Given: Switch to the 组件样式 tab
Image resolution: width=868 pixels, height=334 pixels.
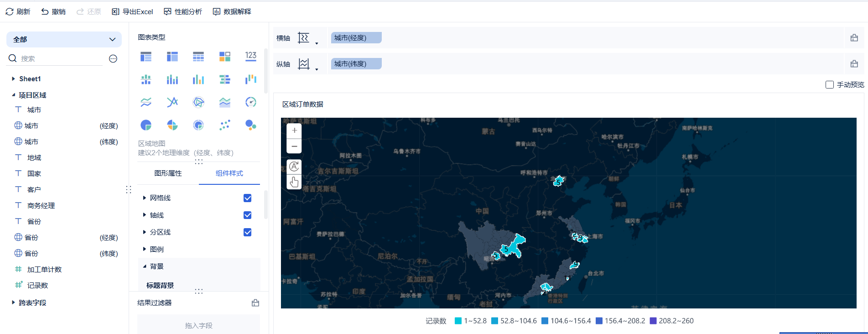Looking at the screenshot, I should tap(229, 173).
